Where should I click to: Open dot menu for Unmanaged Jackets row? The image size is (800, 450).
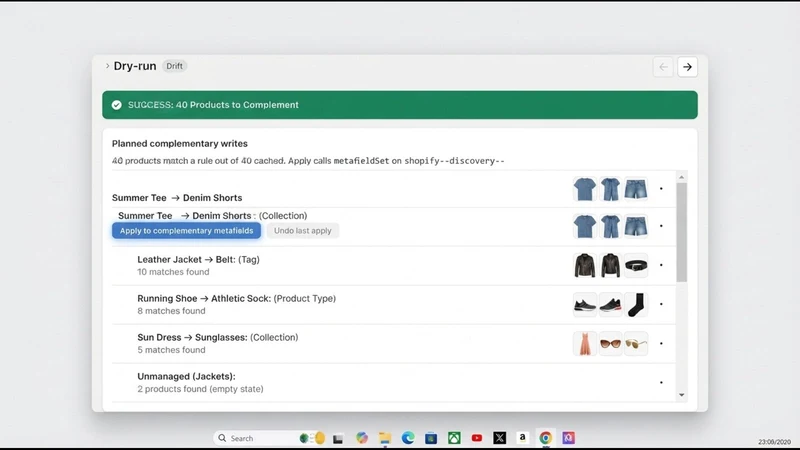tap(661, 383)
